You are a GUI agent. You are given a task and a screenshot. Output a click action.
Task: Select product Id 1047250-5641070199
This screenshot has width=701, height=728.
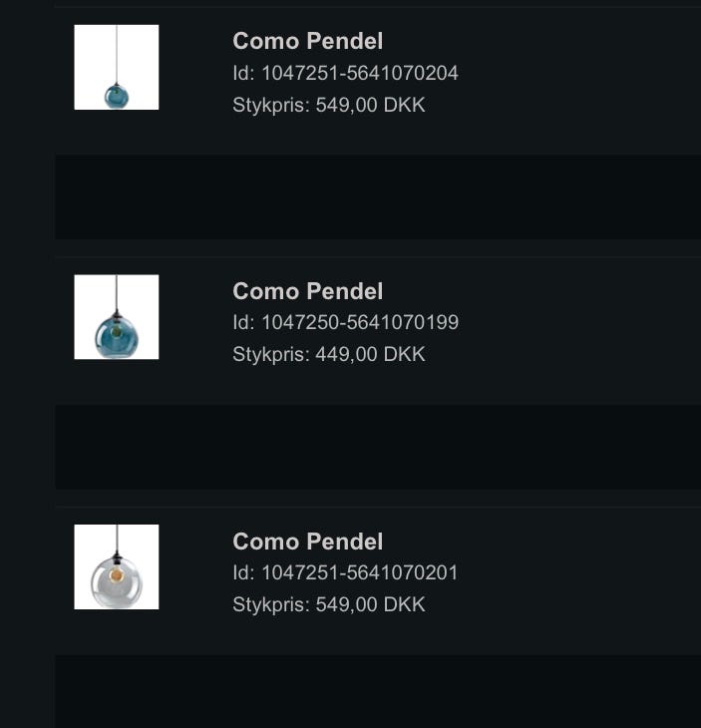click(x=345, y=323)
